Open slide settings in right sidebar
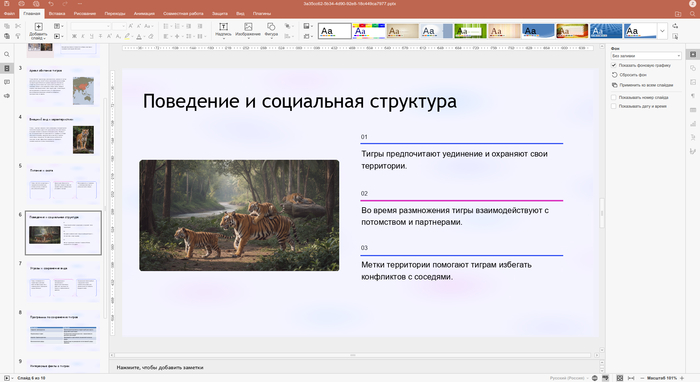The height and width of the screenshot is (382, 700). [693, 54]
